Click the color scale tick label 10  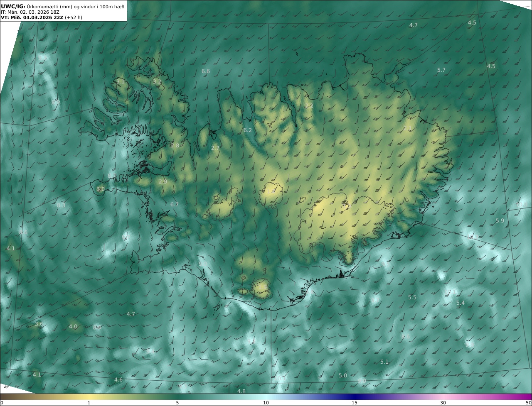[266, 403]
